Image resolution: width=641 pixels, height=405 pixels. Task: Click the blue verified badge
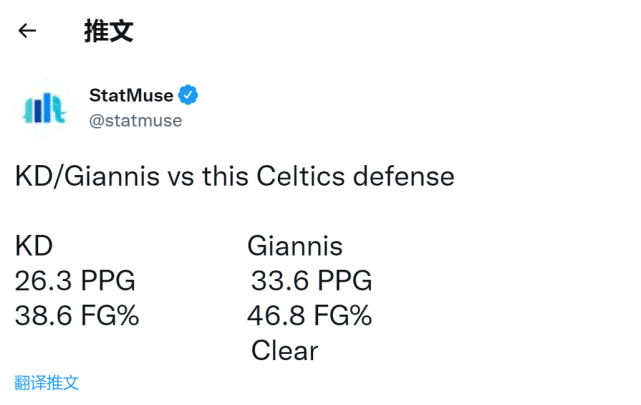coord(188,95)
